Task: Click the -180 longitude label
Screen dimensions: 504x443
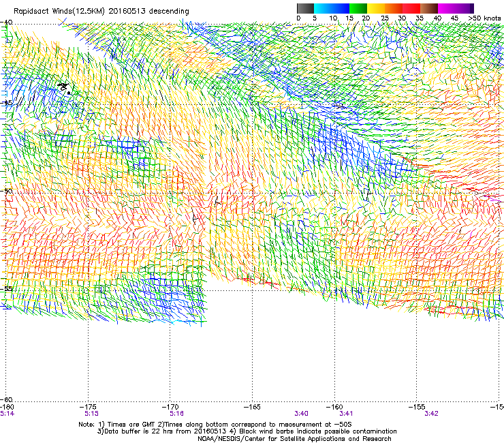Action: click(x=7, y=408)
